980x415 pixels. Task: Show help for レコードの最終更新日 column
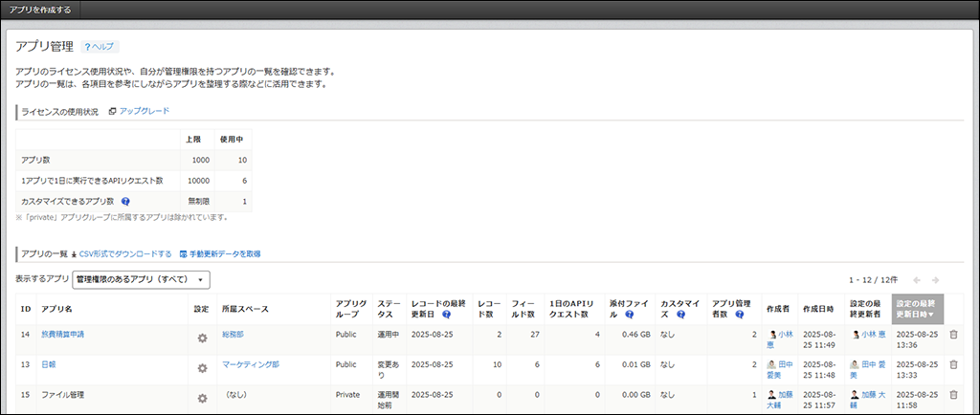click(x=446, y=315)
